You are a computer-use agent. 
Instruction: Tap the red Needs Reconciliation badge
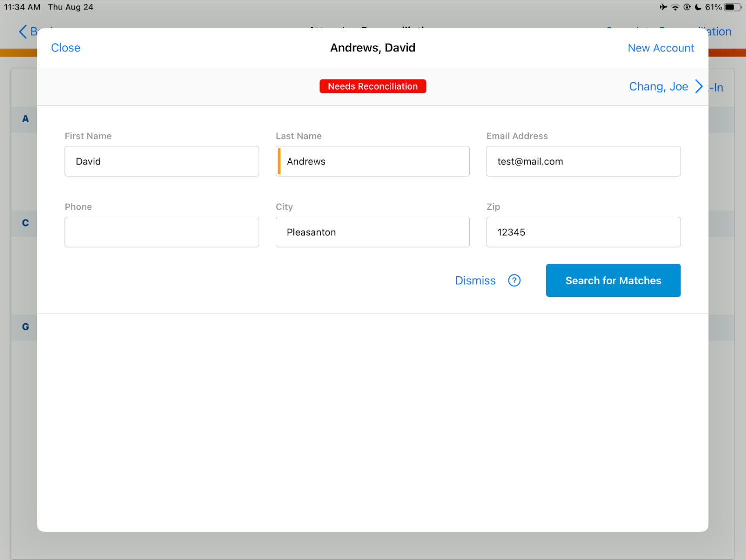point(373,86)
